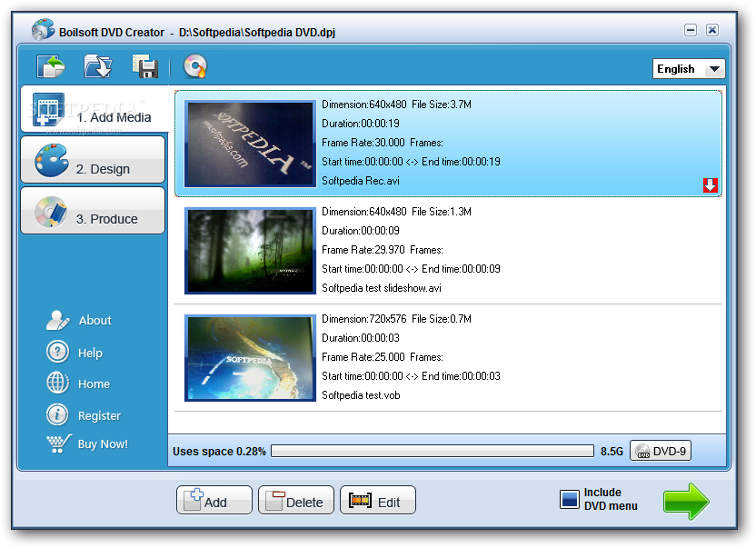Click the red move-down arrow on Softpedia Rec.avi
The image size is (756, 548).
[x=711, y=185]
